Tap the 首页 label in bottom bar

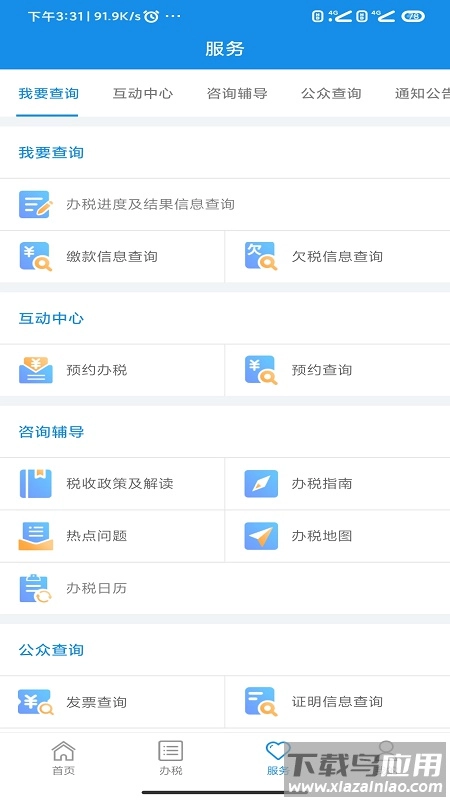(x=64, y=770)
